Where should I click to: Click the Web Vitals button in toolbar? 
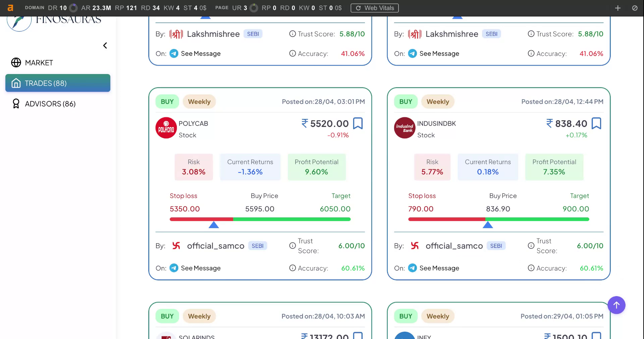(x=375, y=8)
